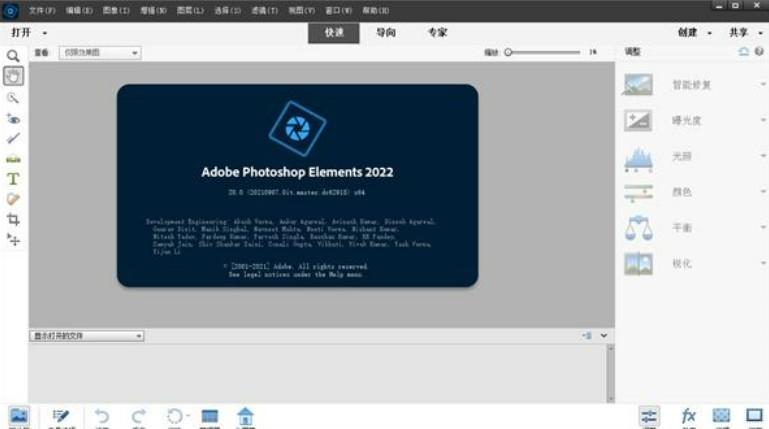Open the adjustments panel help icon
This screenshot has width=769, height=429.
point(759,51)
